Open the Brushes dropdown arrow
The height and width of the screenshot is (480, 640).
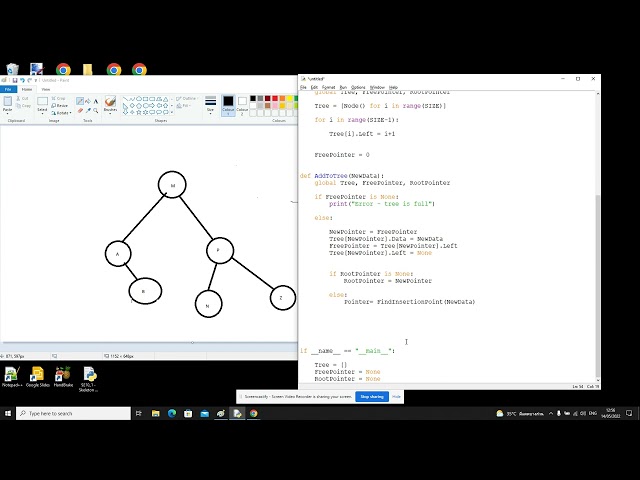click(110, 112)
